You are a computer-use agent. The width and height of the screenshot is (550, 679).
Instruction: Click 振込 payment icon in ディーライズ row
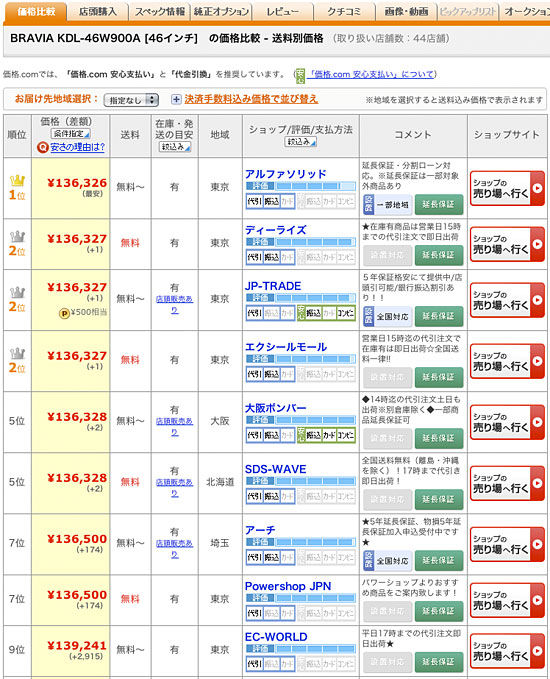(272, 257)
